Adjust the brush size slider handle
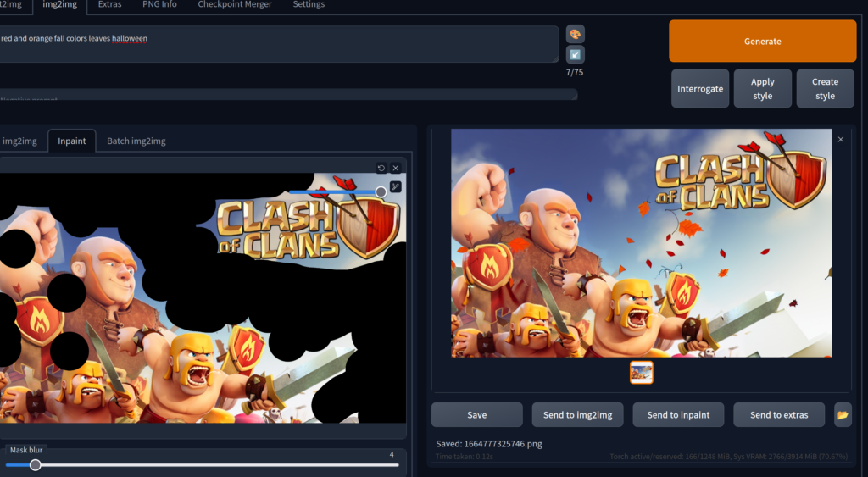Screen dimensions: 868x477 coord(381,192)
